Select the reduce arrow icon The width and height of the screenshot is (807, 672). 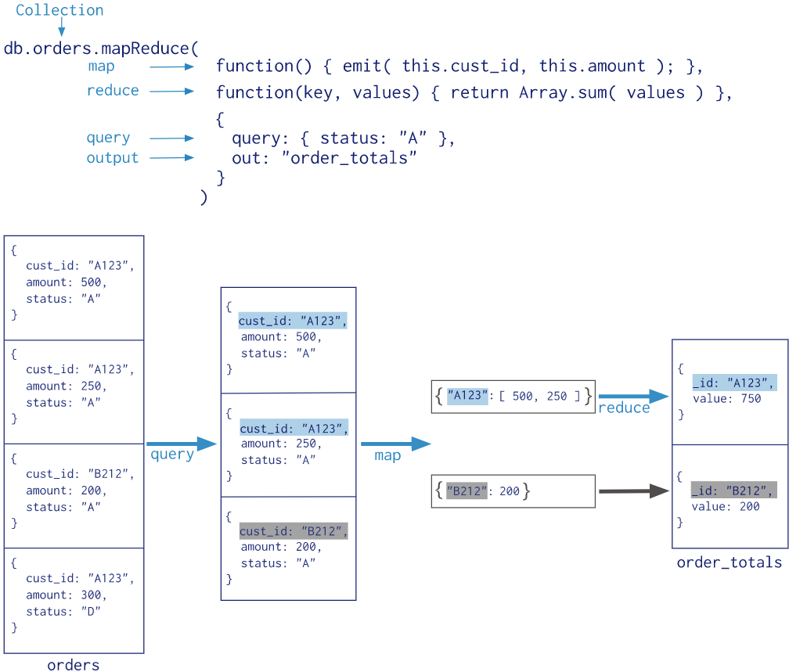pyautogui.click(x=174, y=92)
